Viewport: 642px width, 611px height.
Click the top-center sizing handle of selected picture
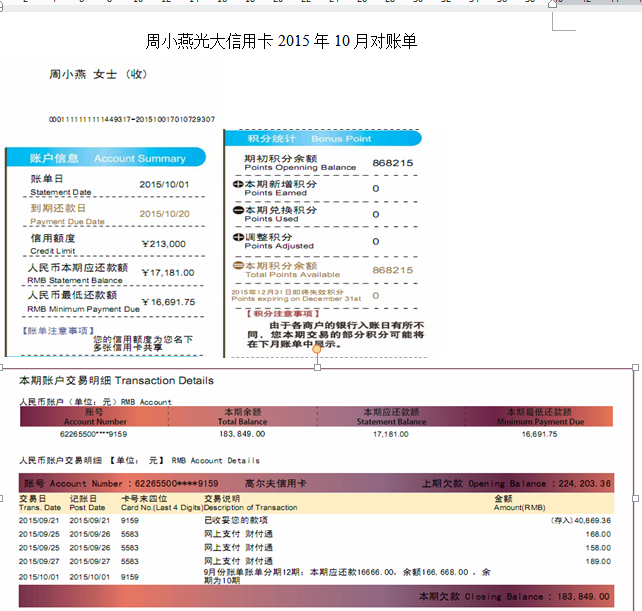coord(317,368)
